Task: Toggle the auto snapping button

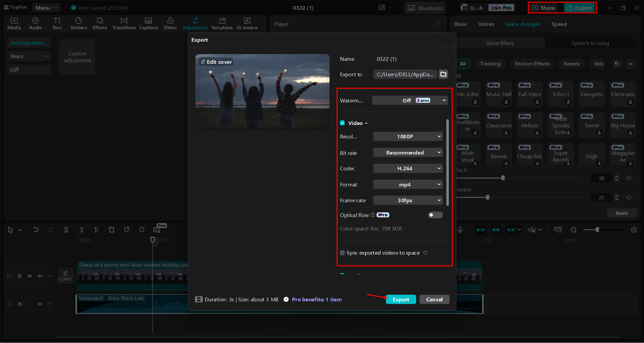Action: pos(496,230)
